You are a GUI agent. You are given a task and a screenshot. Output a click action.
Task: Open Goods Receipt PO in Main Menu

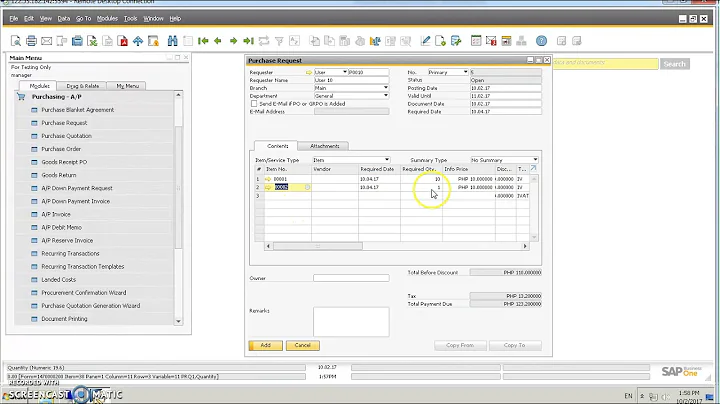64,162
